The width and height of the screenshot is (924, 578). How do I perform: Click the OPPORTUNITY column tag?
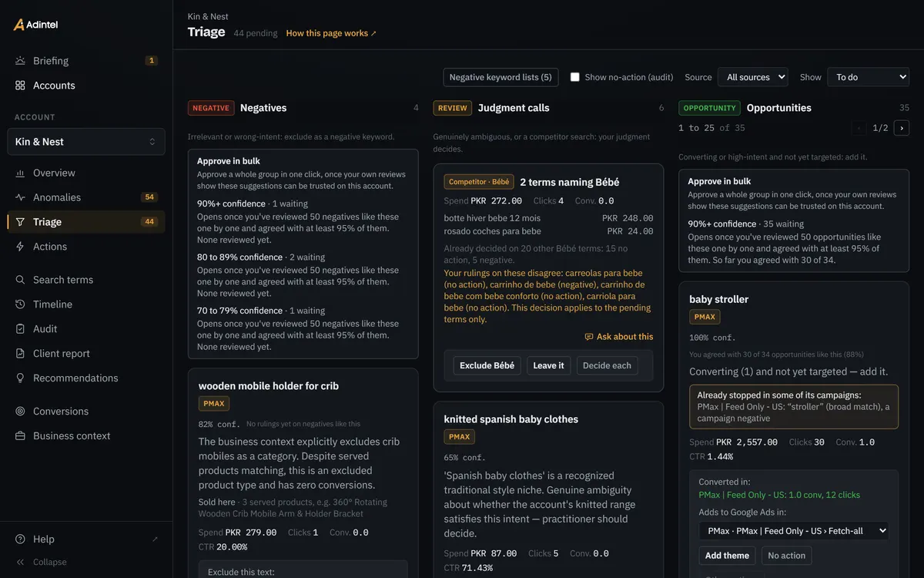(709, 108)
